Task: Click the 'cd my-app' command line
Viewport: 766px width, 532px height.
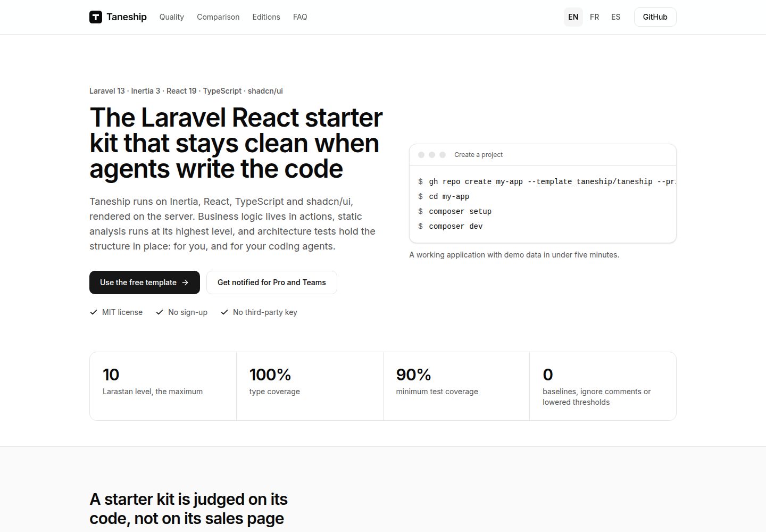Action: click(x=444, y=197)
